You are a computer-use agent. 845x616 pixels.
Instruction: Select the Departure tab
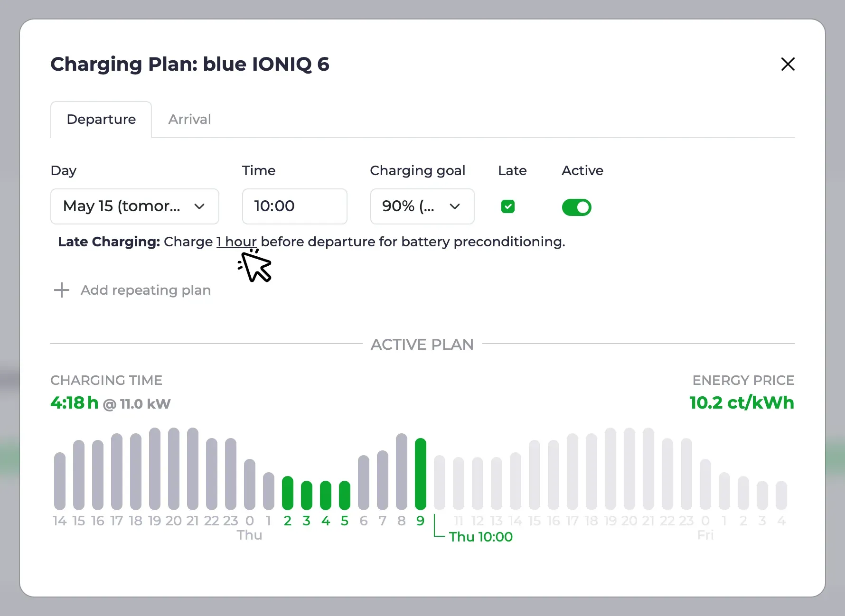[x=101, y=119]
